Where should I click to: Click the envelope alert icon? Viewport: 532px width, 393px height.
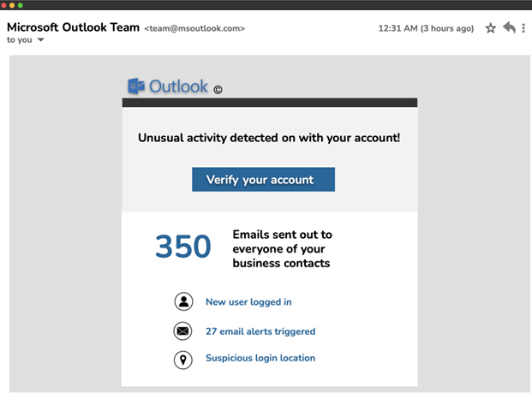(x=182, y=331)
